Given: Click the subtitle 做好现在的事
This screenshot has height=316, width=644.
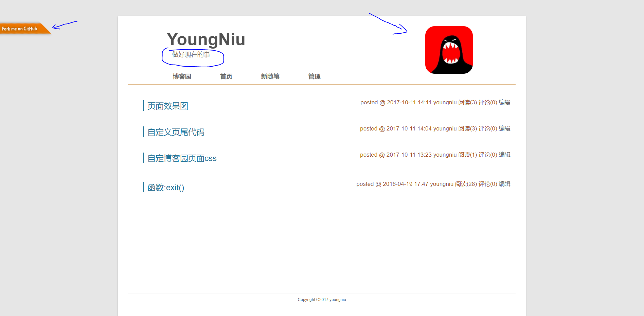Looking at the screenshot, I should (x=191, y=54).
